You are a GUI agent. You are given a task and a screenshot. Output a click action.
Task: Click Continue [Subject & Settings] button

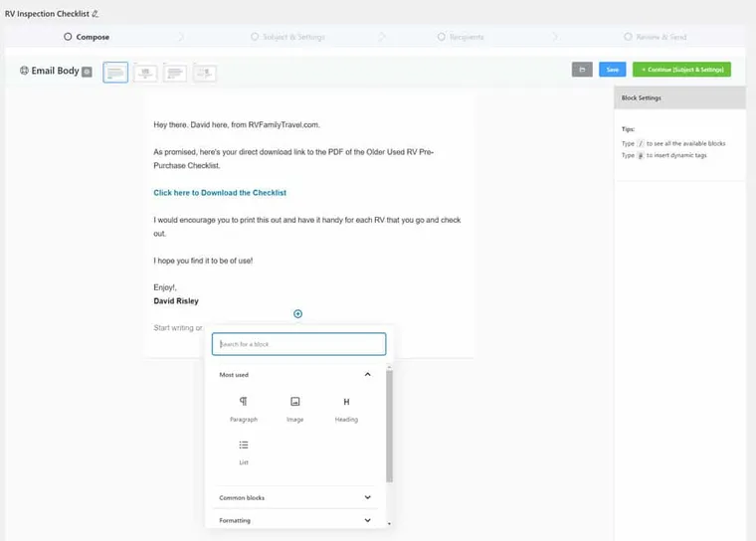tap(681, 70)
